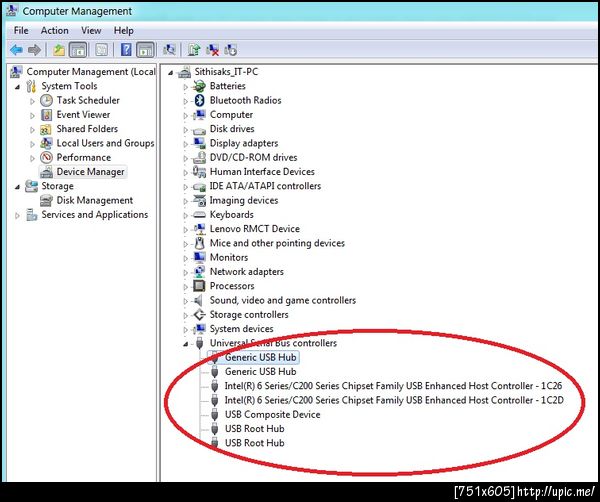Click the Scan for hardware changes icon

169,50
